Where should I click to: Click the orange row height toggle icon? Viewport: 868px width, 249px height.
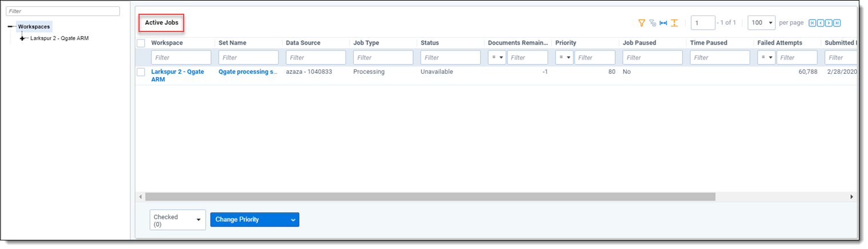(674, 23)
